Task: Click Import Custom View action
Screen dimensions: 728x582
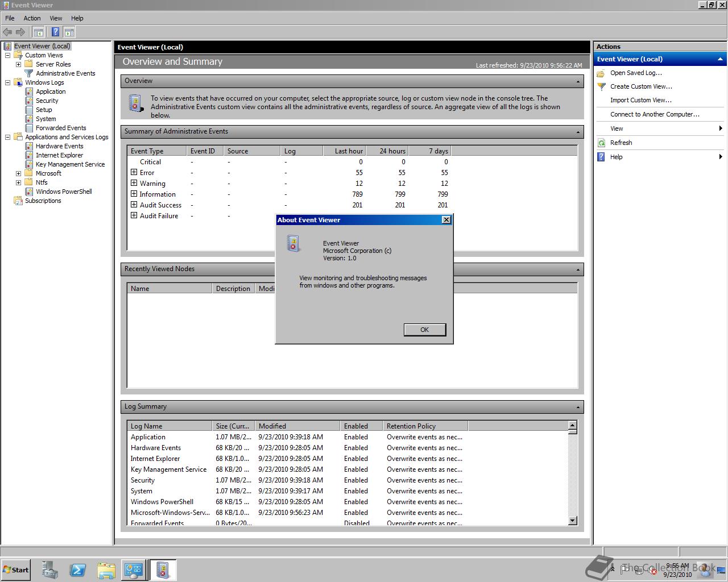Action: tap(640, 100)
